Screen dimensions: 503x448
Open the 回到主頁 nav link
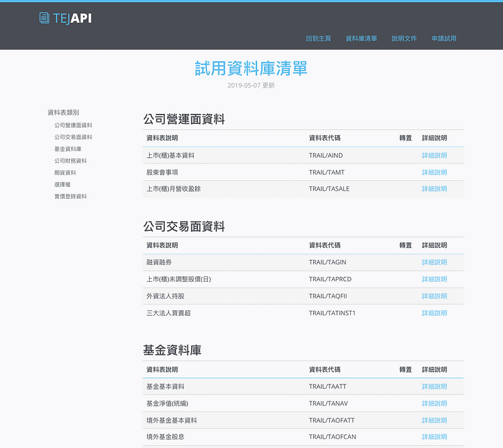click(318, 38)
